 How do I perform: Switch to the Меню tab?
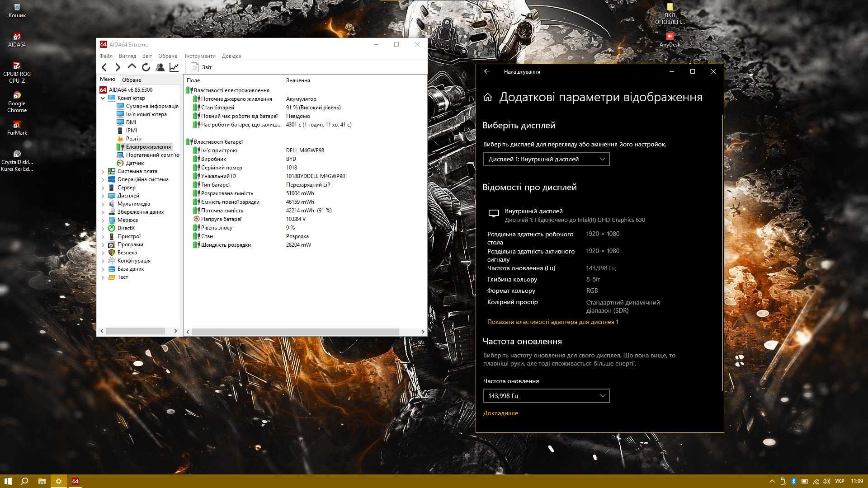108,79
